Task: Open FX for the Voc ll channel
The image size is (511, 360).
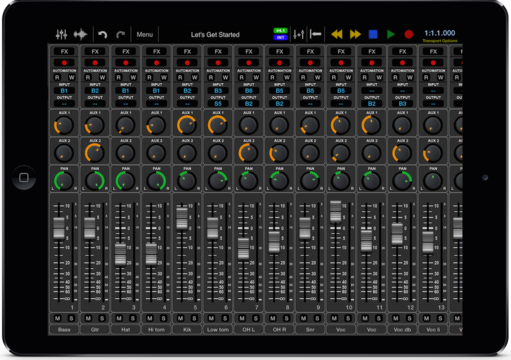Action: click(x=433, y=51)
